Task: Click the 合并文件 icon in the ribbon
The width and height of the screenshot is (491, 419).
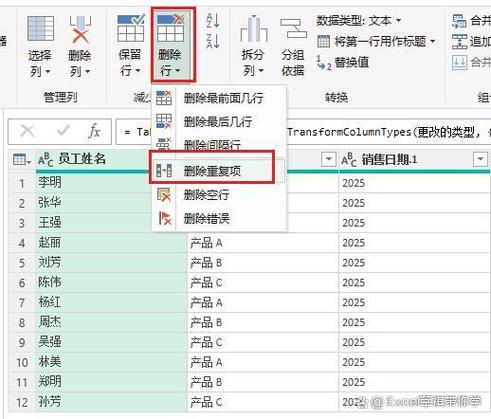Action: pyautogui.click(x=459, y=62)
